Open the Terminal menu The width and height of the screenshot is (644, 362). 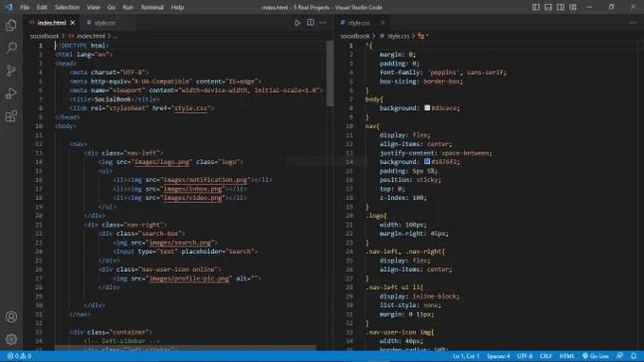(x=152, y=7)
